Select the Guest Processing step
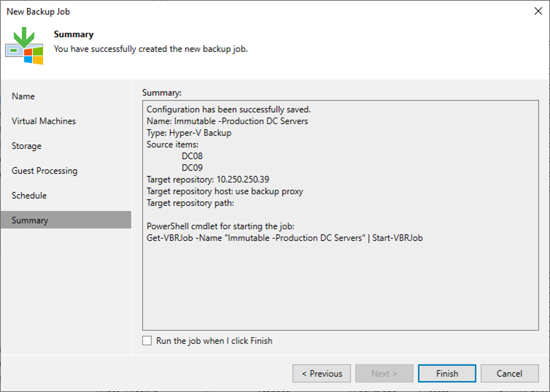Image resolution: width=550 pixels, height=392 pixels. pos(66,171)
